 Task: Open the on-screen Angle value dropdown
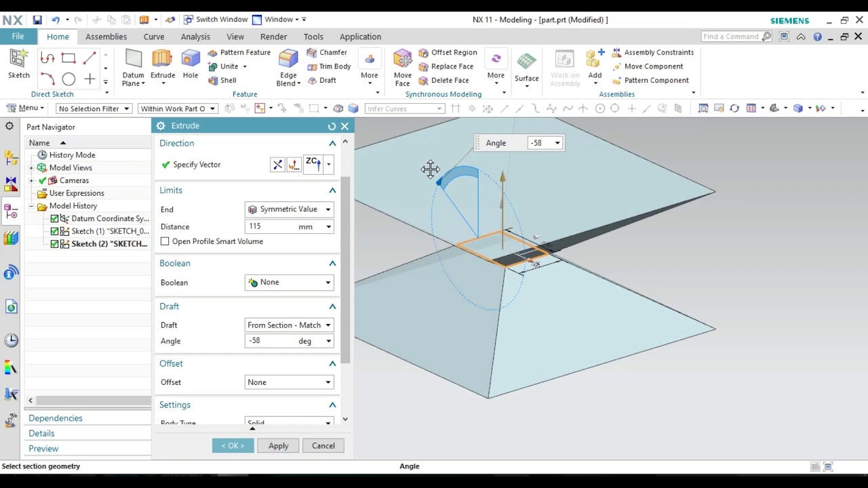click(557, 143)
